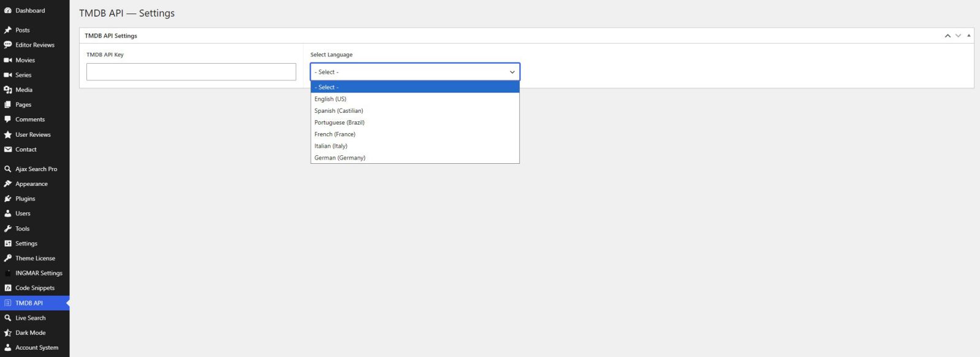The width and height of the screenshot is (980, 357).
Task: Move TMDB API Settings panel down
Action: (958, 36)
